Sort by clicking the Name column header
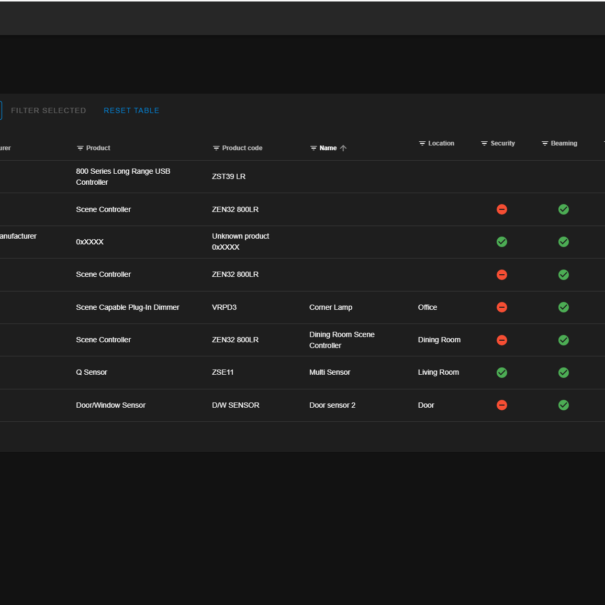 [328, 148]
